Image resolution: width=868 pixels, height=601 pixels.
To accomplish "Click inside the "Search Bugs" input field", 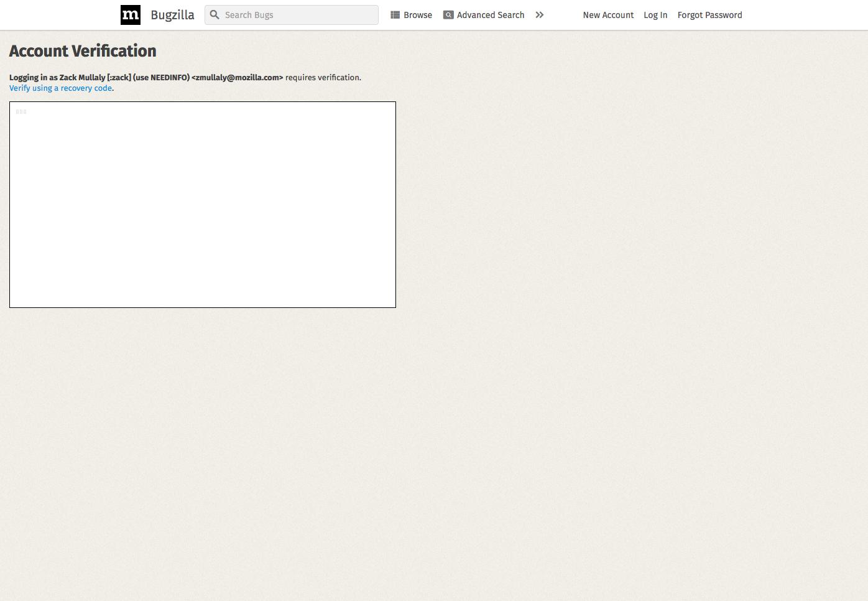I will point(292,14).
